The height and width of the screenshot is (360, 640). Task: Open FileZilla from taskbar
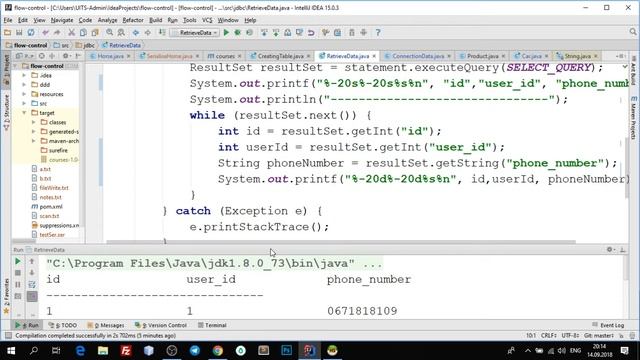click(126, 351)
